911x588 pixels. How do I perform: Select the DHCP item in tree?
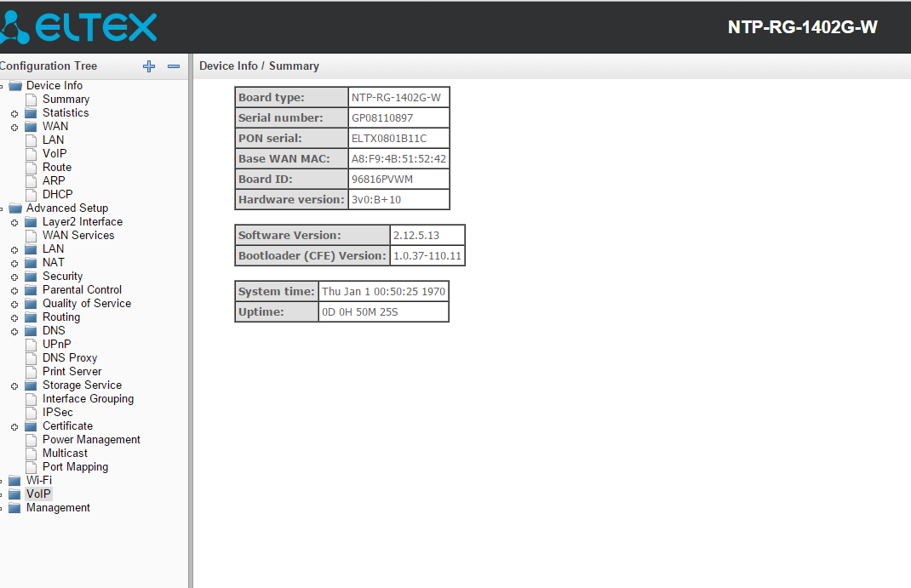point(57,195)
